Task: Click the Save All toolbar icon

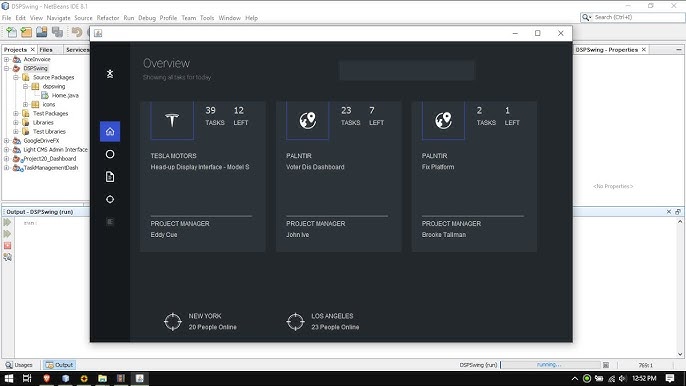Action: [x=57, y=32]
